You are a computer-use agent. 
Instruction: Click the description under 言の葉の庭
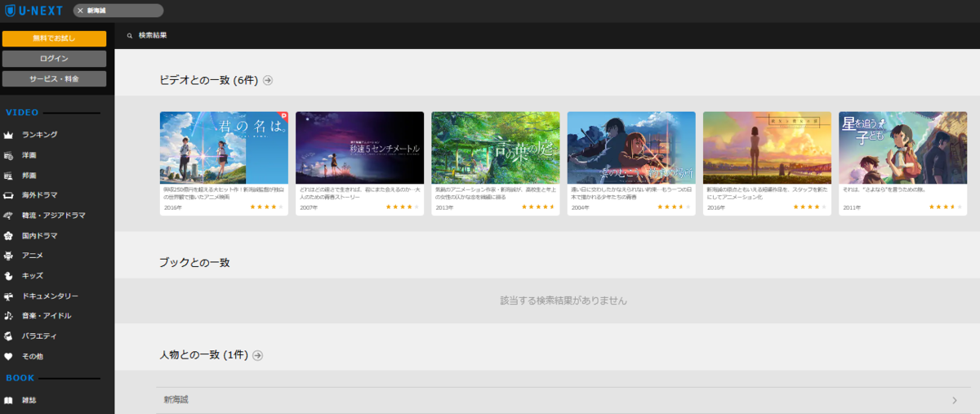point(495,193)
